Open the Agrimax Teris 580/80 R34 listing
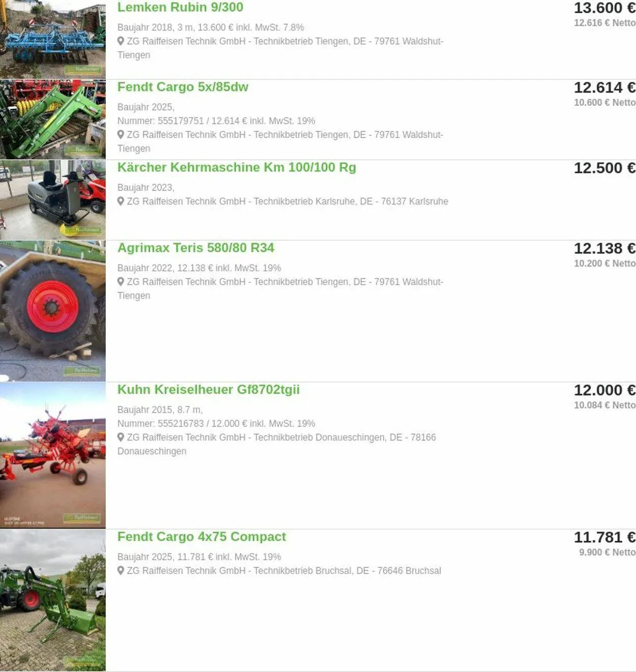Image resolution: width=636 pixels, height=672 pixels. pyautogui.click(x=196, y=248)
